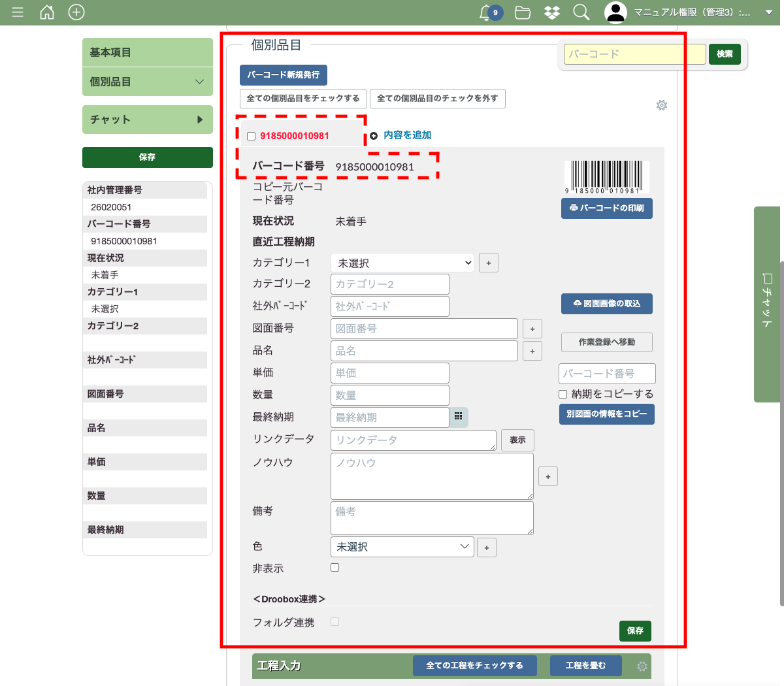Viewport: 784px width, 686px height.
Task: Open the hamburger menu icon
Action: click(x=18, y=12)
